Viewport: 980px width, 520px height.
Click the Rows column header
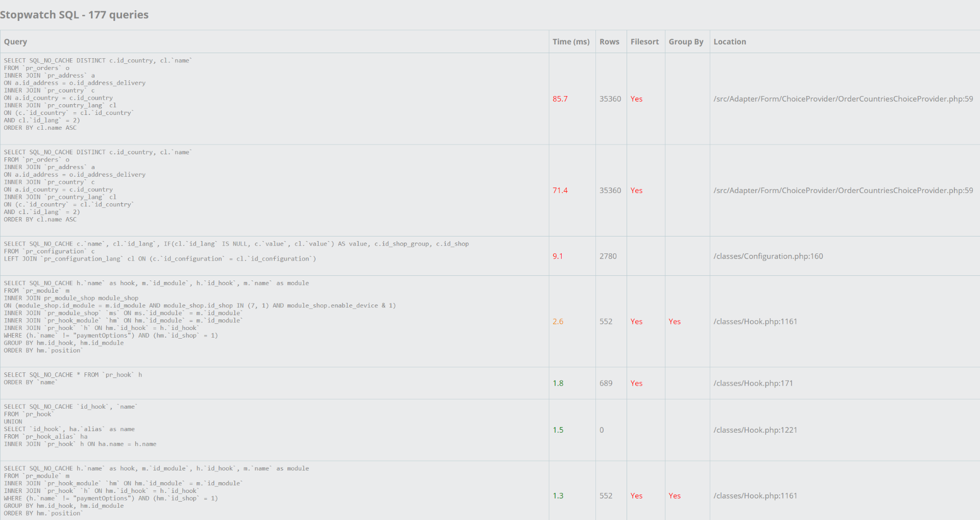click(x=609, y=42)
